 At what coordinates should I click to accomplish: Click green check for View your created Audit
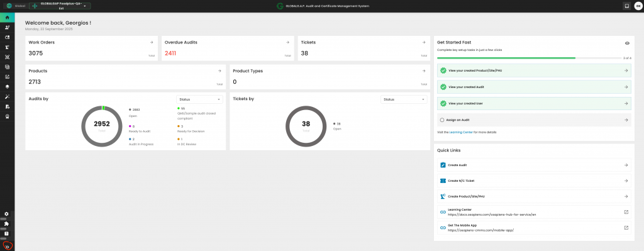point(443,87)
